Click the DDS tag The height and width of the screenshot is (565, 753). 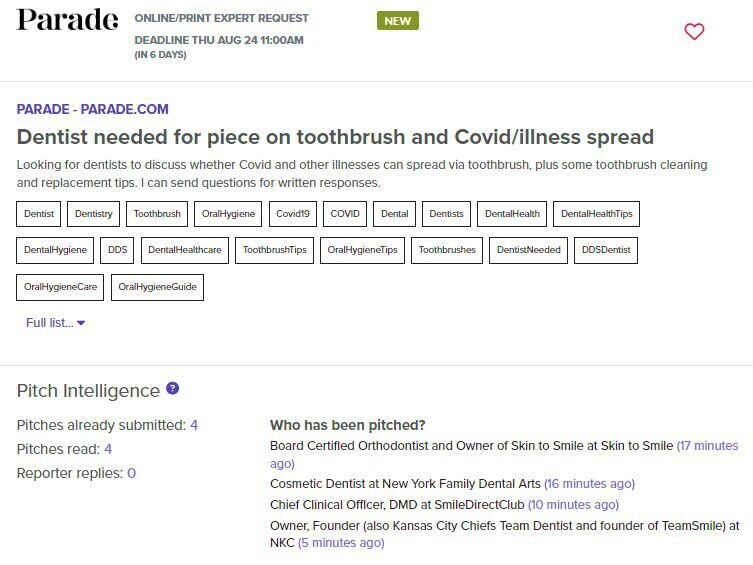click(x=118, y=250)
